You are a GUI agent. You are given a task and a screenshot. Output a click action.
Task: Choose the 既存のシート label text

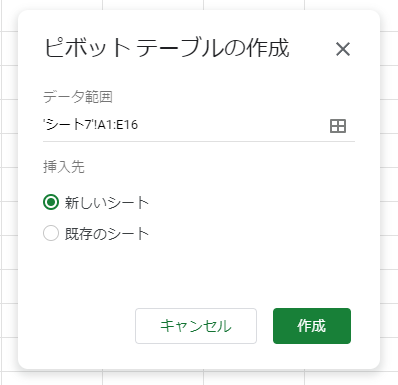tap(107, 233)
